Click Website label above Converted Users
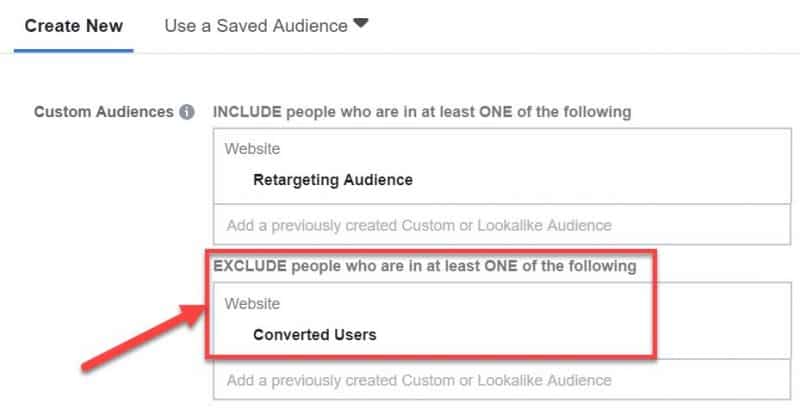 (x=252, y=304)
